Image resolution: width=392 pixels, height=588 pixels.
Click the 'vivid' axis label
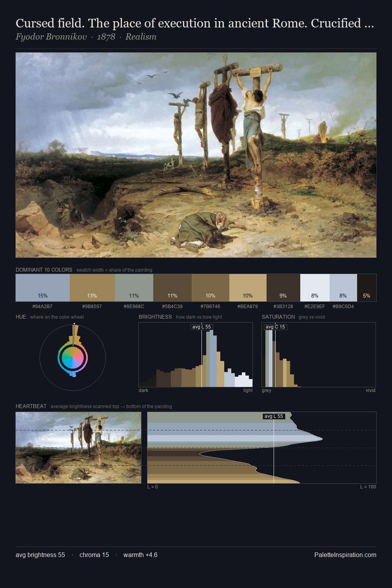(x=370, y=390)
